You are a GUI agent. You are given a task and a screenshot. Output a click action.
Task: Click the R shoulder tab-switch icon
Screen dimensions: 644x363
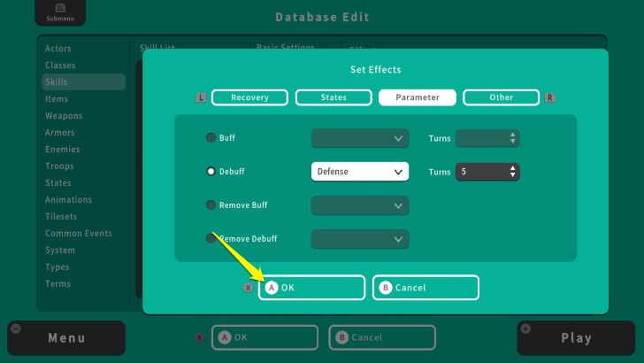click(550, 98)
